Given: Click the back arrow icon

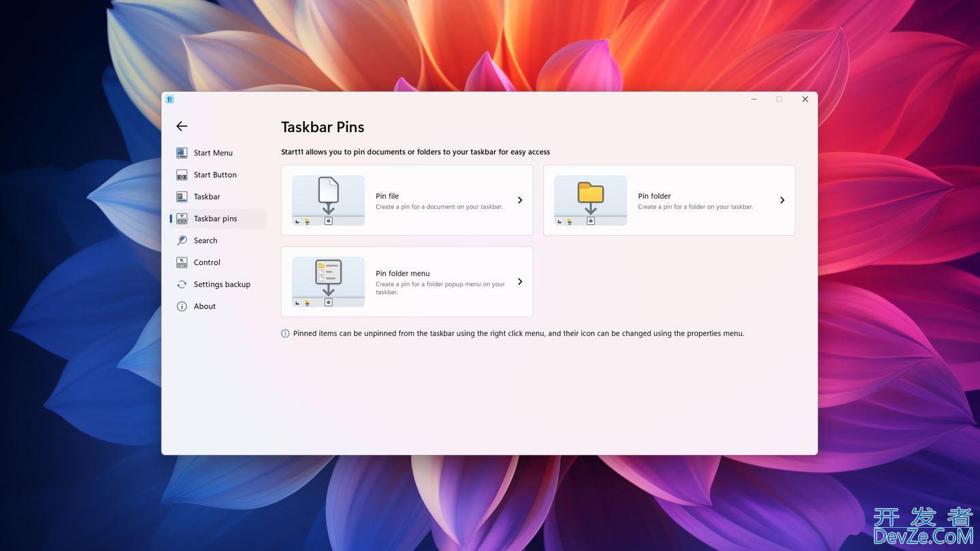Looking at the screenshot, I should [x=182, y=126].
